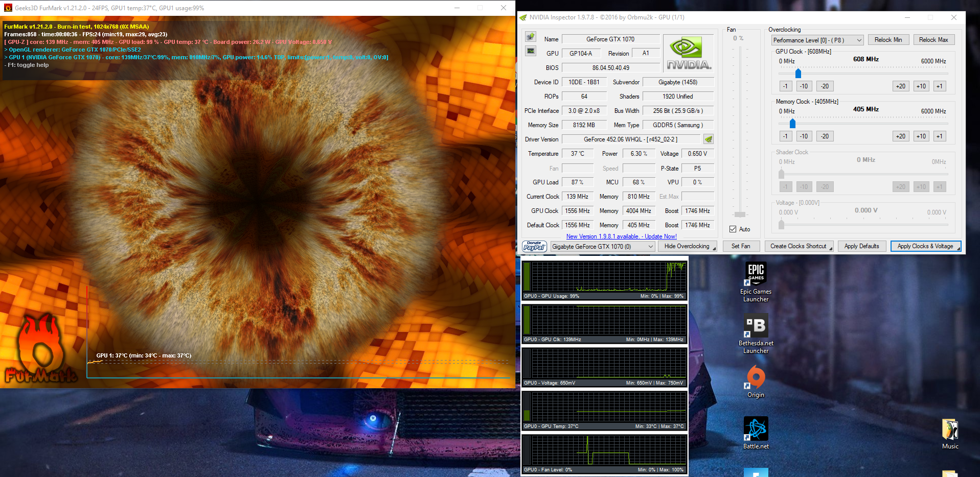Click the GPU Load value '87 %'
This screenshot has height=477, width=980.
tap(578, 182)
